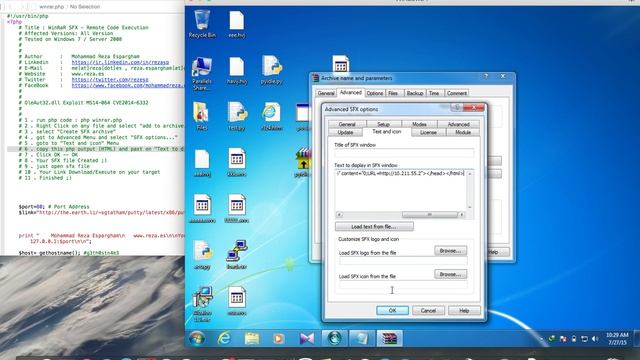Image resolution: width=640 pixels, height=360 pixels.
Task: Select the WinRAR archive icon on desktop
Action: point(304,162)
